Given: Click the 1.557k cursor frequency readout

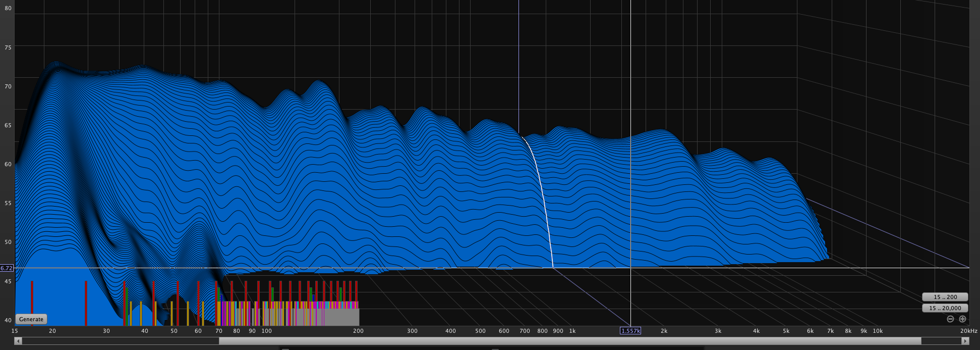Looking at the screenshot, I should click(x=630, y=331).
